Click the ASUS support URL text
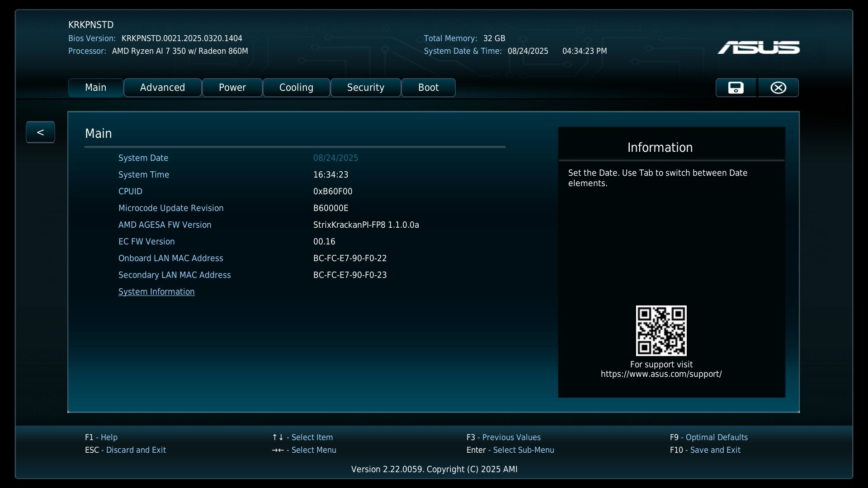 (661, 374)
